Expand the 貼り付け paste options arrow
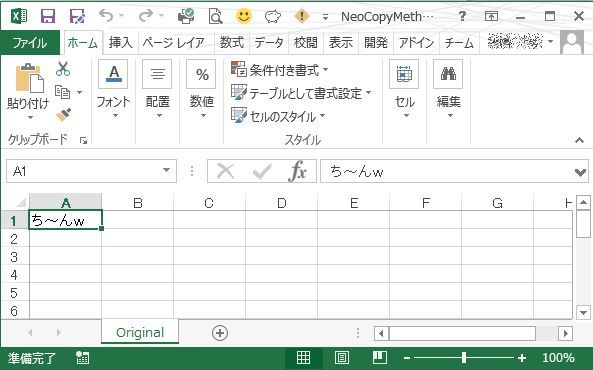 (x=30, y=118)
